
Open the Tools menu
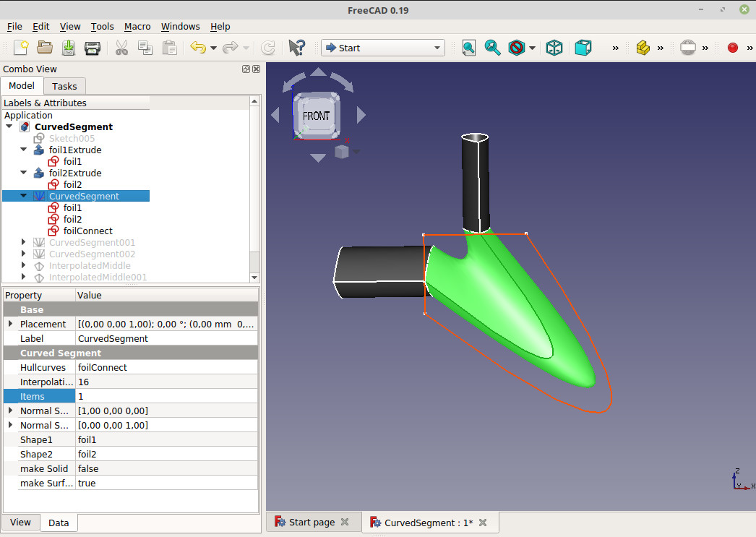coord(102,27)
